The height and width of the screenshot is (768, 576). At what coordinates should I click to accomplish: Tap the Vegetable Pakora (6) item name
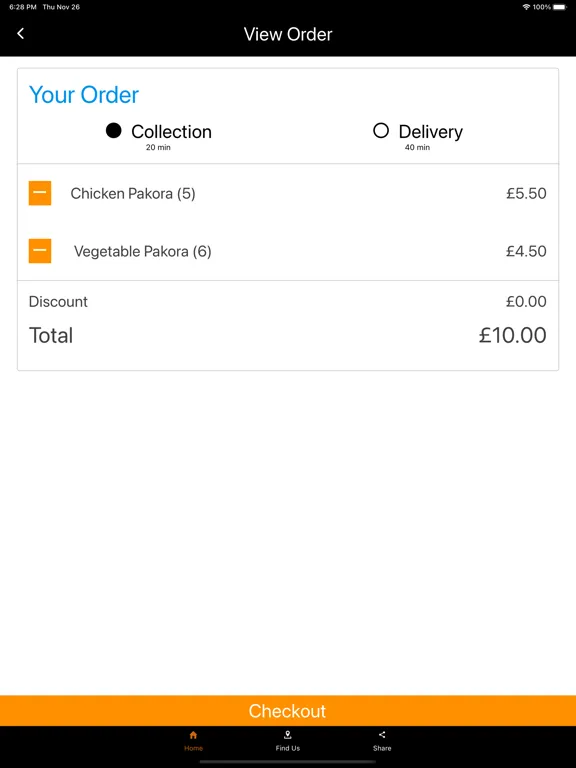pyautogui.click(x=143, y=251)
